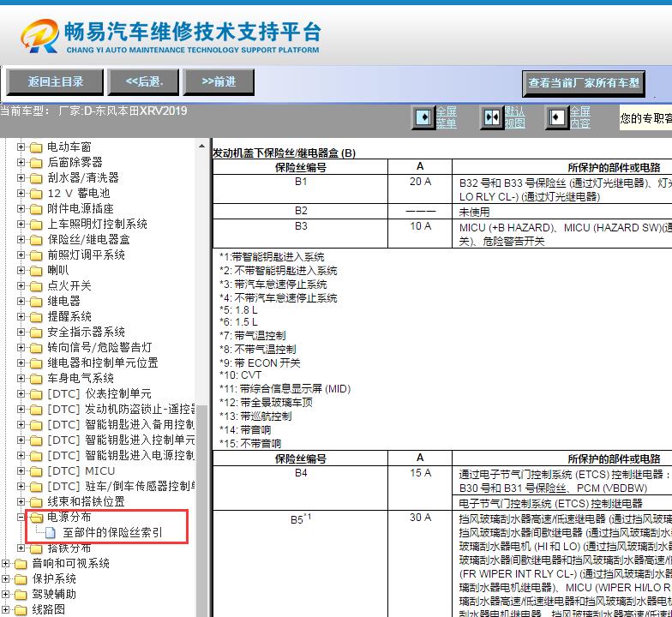Screen dimensions: 672x617
Task: Select 电动车窗 tree label
Action: pyautogui.click(x=69, y=147)
